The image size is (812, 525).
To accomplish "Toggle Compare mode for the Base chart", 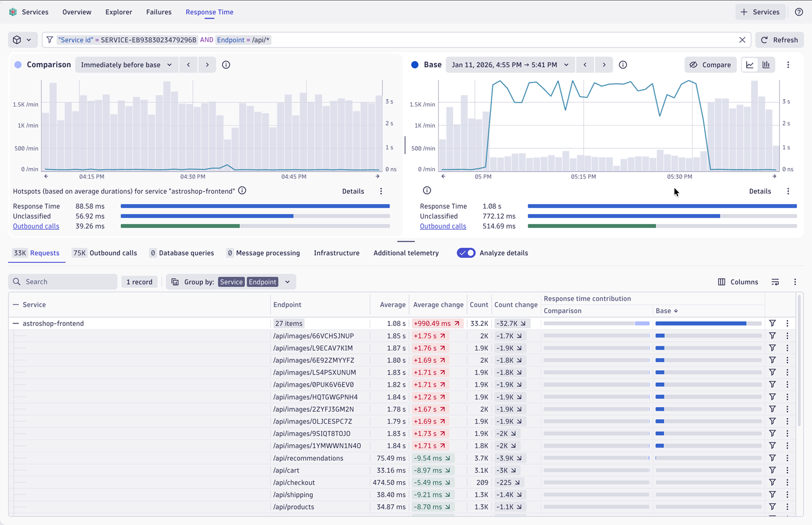I will 709,65.
